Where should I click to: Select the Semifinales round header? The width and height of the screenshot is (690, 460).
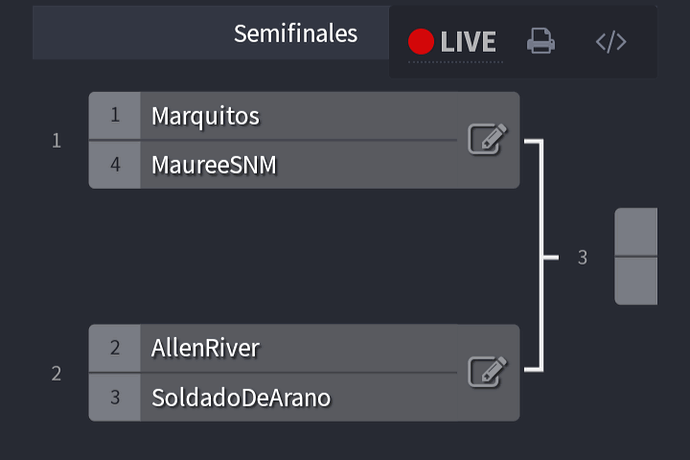coord(295,34)
